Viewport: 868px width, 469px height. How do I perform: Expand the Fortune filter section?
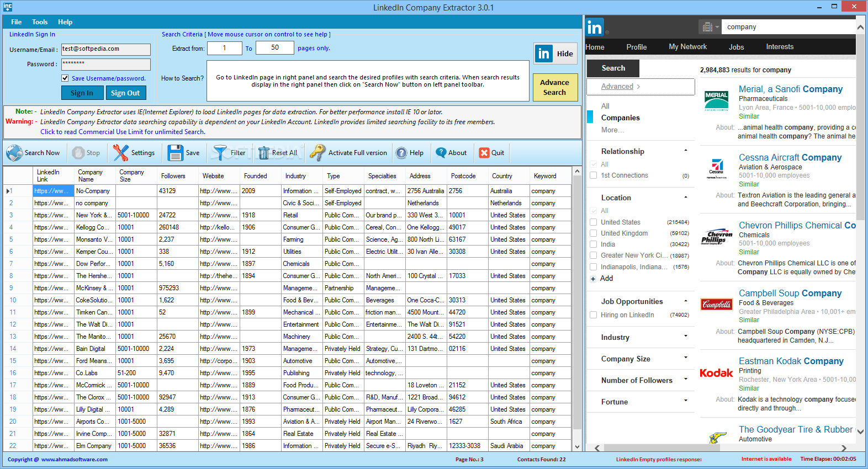click(686, 401)
